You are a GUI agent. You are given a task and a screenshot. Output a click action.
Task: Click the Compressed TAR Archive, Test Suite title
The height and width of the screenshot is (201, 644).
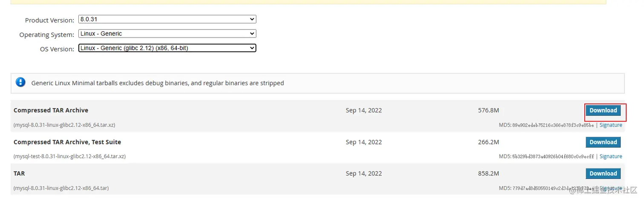67,142
